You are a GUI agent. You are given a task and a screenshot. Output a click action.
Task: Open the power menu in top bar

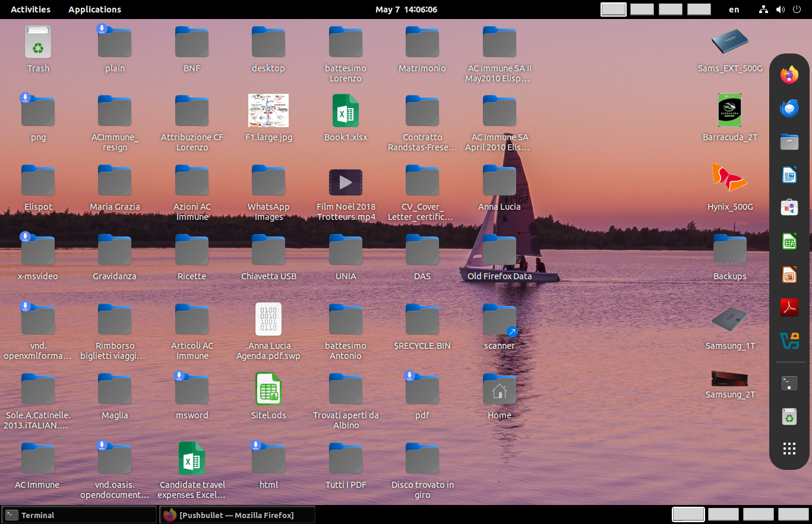[x=797, y=9]
